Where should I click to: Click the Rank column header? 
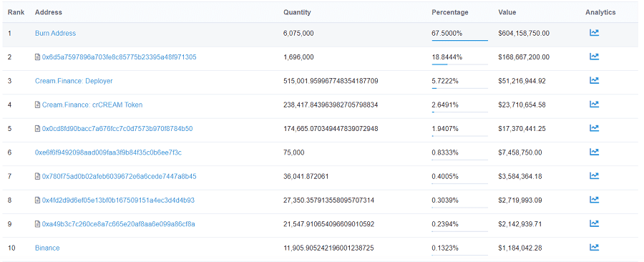(x=16, y=12)
